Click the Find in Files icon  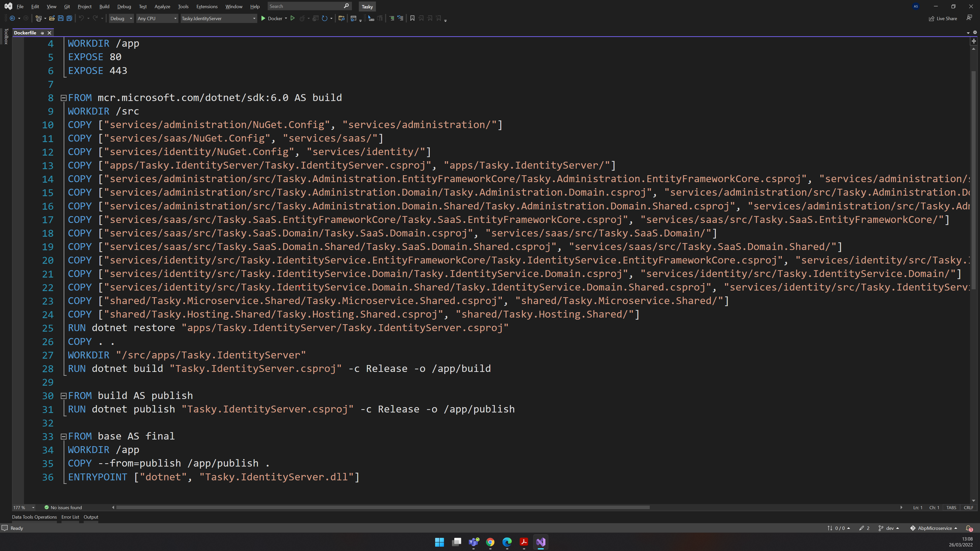coord(341,18)
